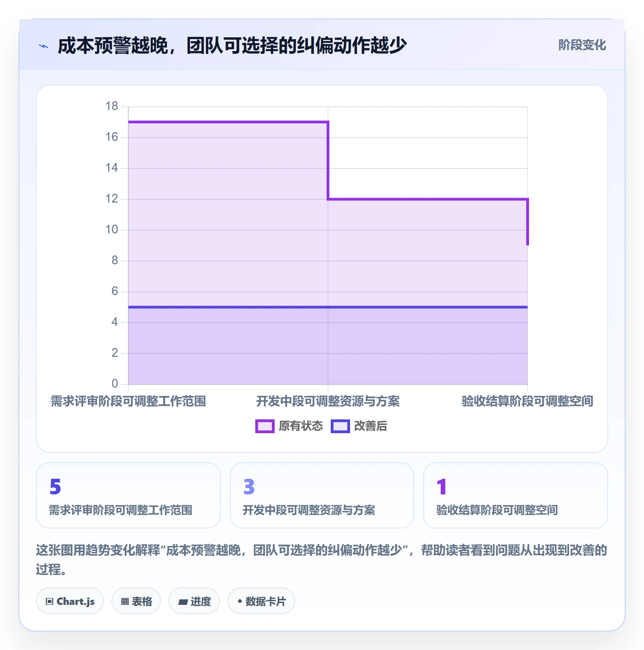The height and width of the screenshot is (650, 644).
Task: Click the 原有状态 legend color box
Action: tap(264, 426)
